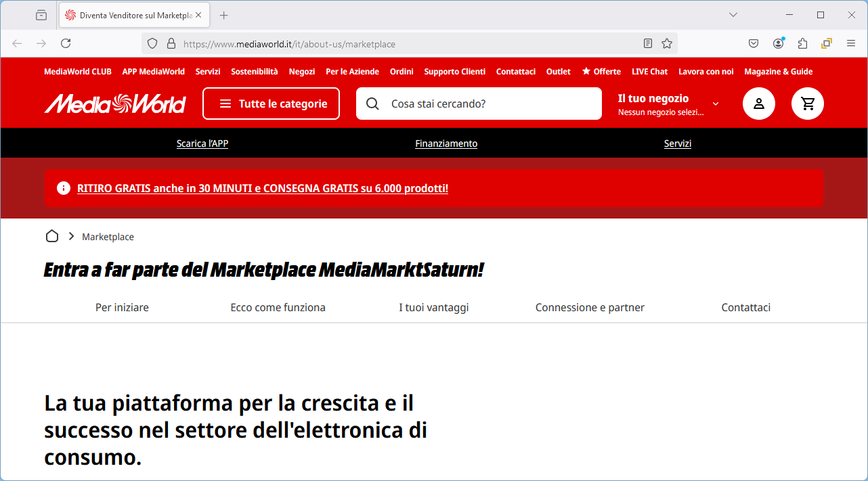Open Magazine & Guide link

coord(779,72)
